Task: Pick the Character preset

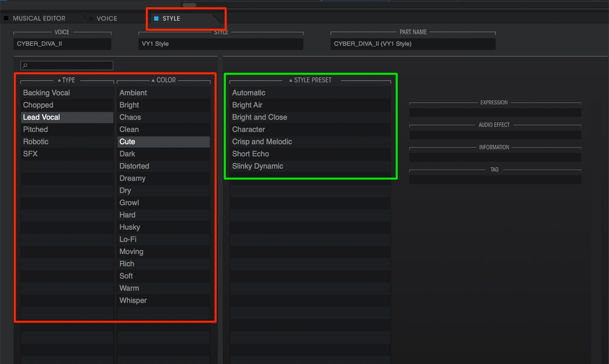Action: (x=310, y=129)
